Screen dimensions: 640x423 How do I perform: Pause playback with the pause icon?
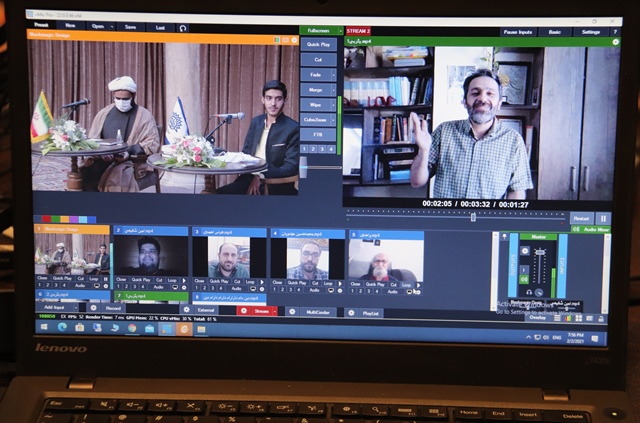(x=603, y=218)
